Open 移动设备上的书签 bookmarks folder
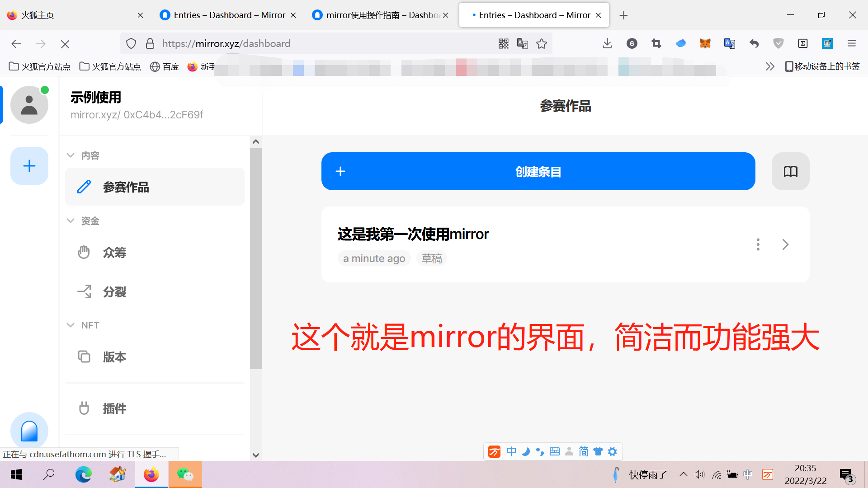 [822, 66]
